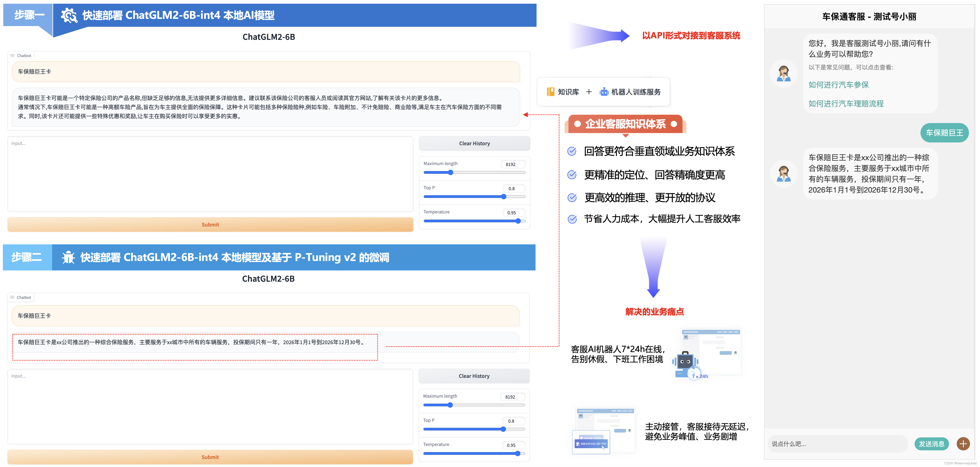Click the check icon beside 回答更符合垂直领域业务知识体系
The width and height of the screenshot is (980, 467).
tap(572, 151)
